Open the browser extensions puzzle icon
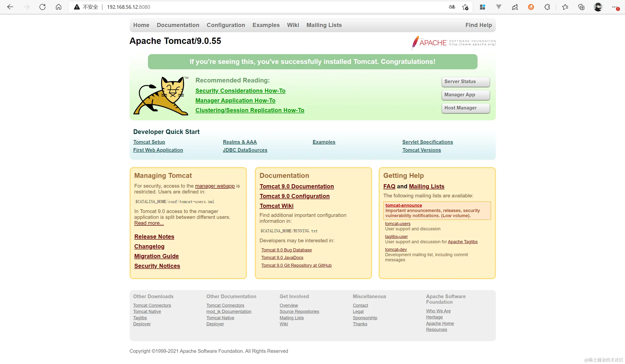625x364 pixels. point(547,7)
